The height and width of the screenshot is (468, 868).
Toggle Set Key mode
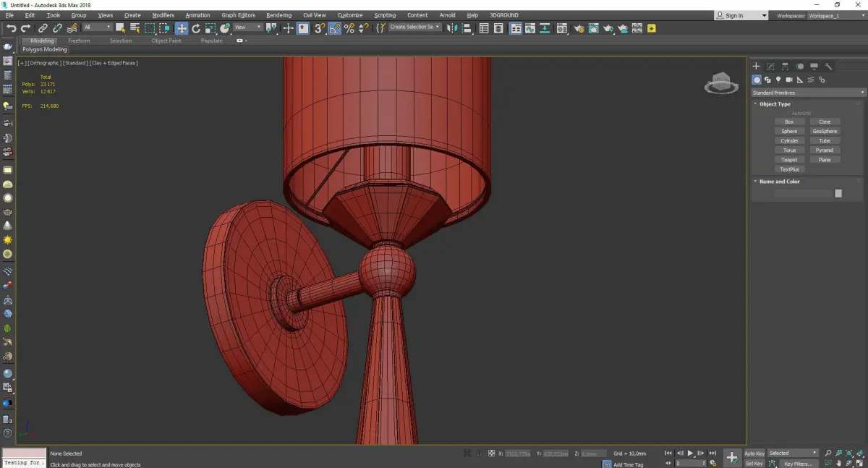point(754,463)
